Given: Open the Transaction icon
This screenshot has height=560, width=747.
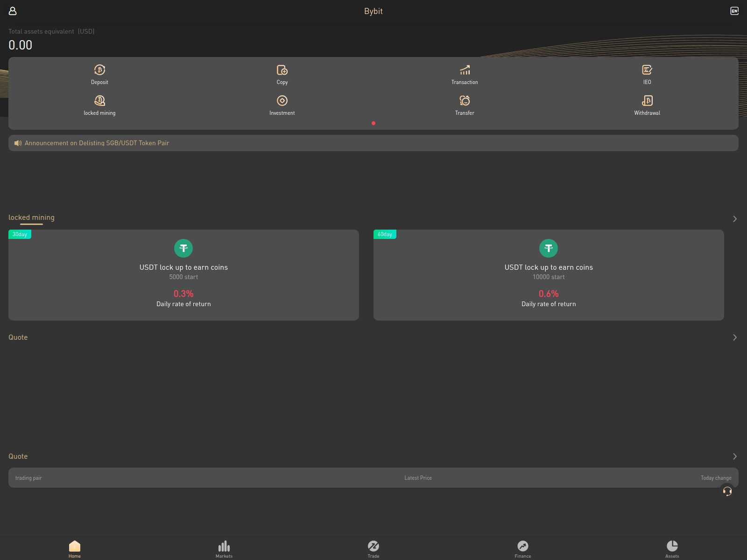Looking at the screenshot, I should tap(465, 70).
